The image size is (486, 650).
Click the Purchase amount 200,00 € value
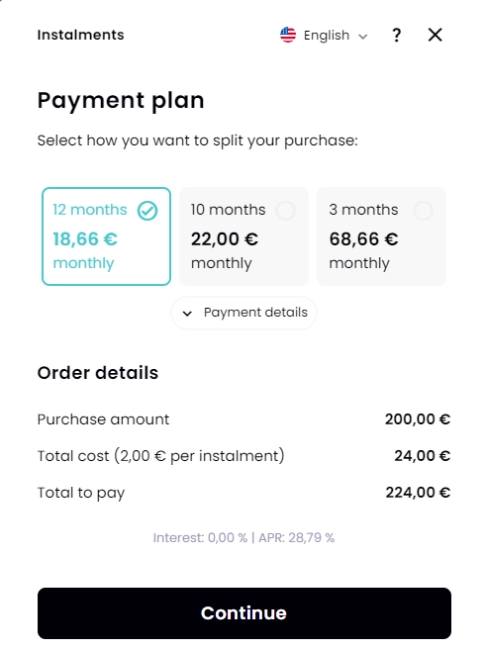pyautogui.click(x=418, y=419)
